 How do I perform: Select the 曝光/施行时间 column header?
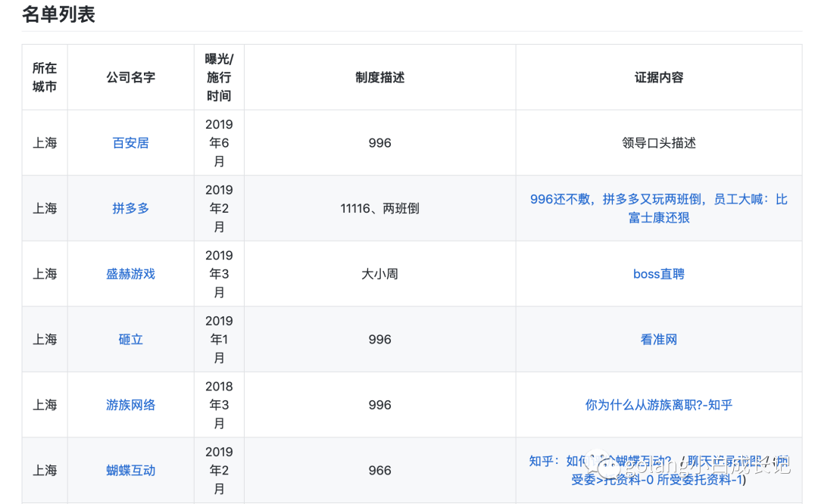[x=219, y=77]
